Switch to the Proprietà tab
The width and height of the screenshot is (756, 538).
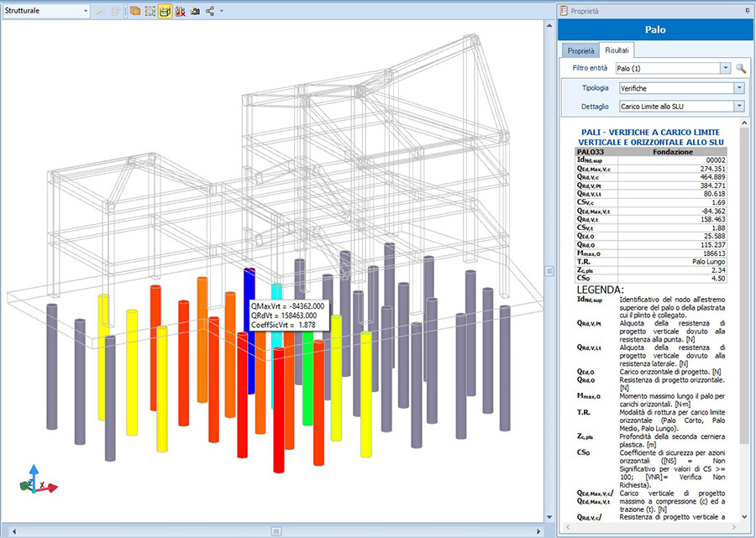coord(580,50)
